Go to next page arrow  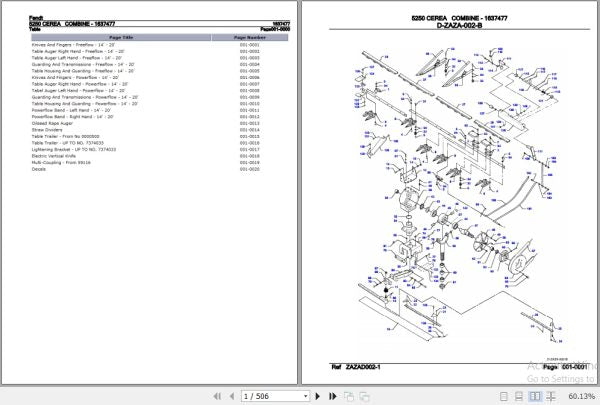click(318, 396)
